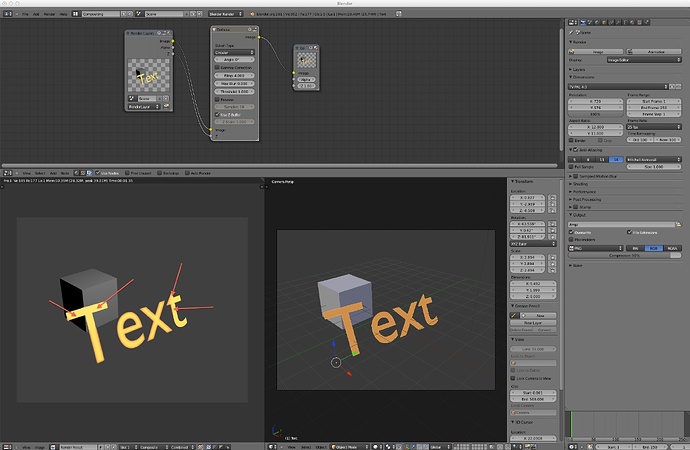Adjust the Compression 90% slider

click(624, 256)
